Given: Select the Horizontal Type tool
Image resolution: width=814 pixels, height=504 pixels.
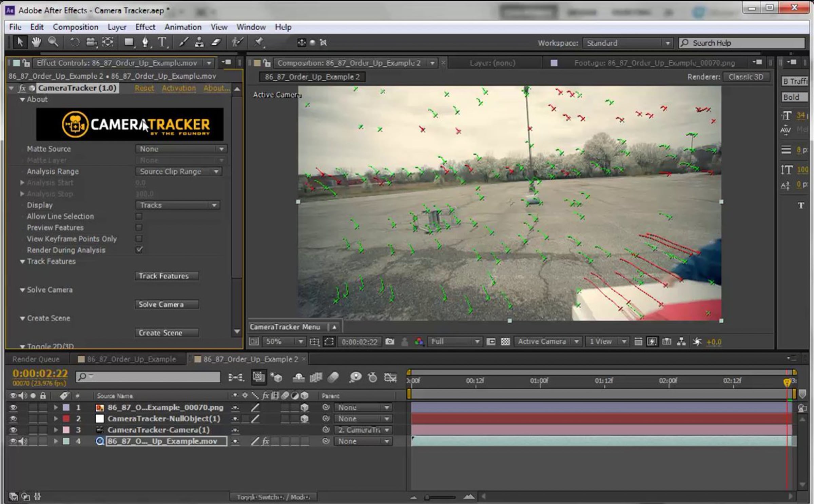Looking at the screenshot, I should point(162,42).
